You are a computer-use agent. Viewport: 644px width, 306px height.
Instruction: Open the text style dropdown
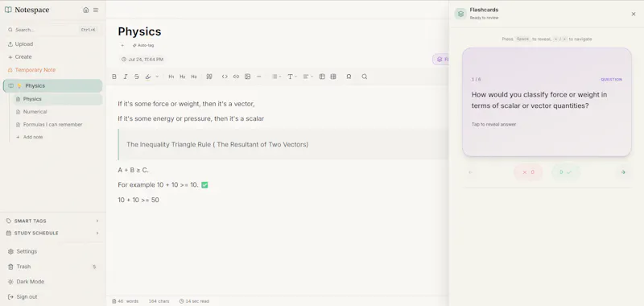292,76
